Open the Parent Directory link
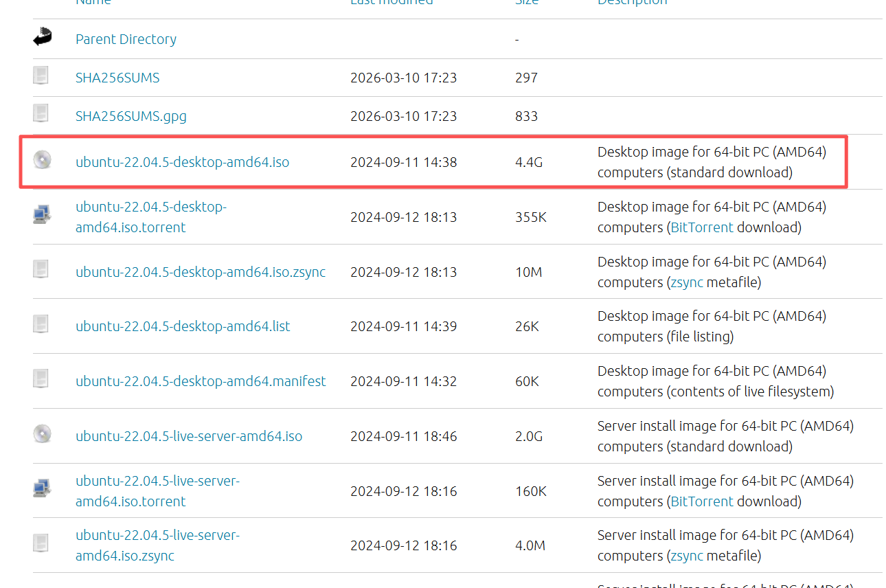The width and height of the screenshot is (886, 588). click(x=126, y=39)
